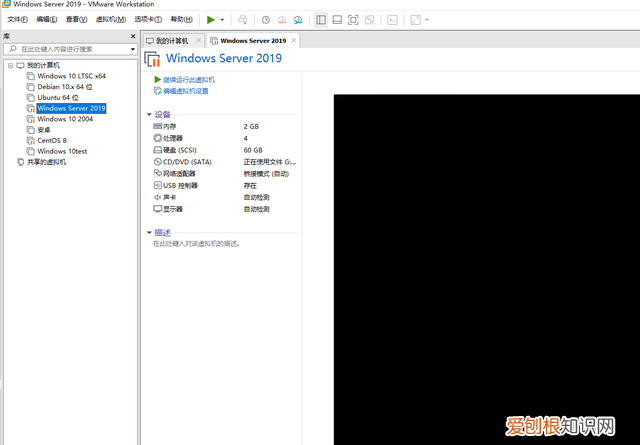Select Windows 10 2004 virtual machine
640x445 pixels.
point(65,119)
